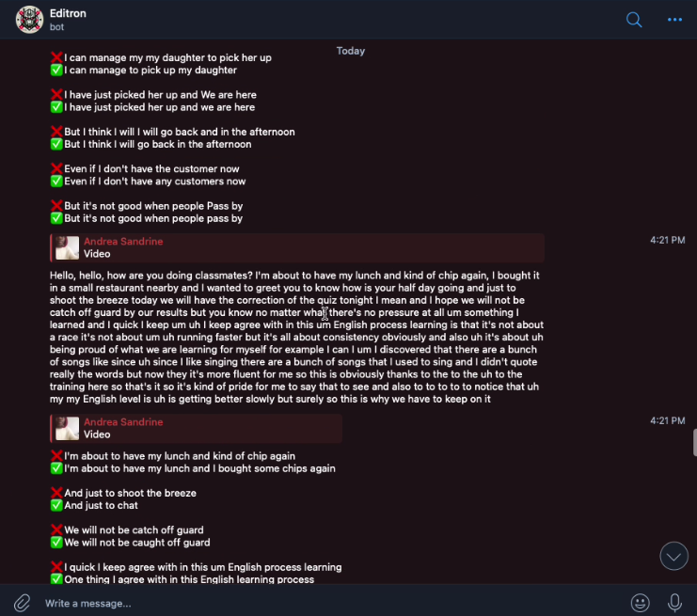Jump to bottom with the down-chevron button
The height and width of the screenshot is (616, 697).
pos(673,556)
